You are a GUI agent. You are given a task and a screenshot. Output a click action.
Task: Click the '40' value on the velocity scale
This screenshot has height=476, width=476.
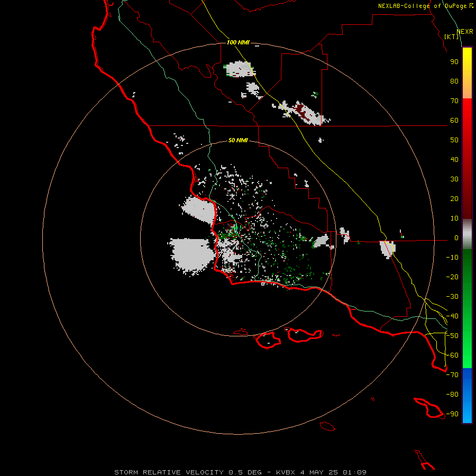(454, 160)
